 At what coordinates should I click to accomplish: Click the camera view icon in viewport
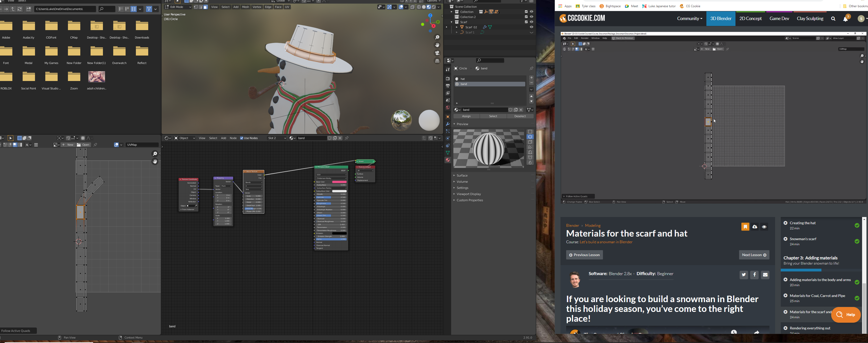[437, 53]
